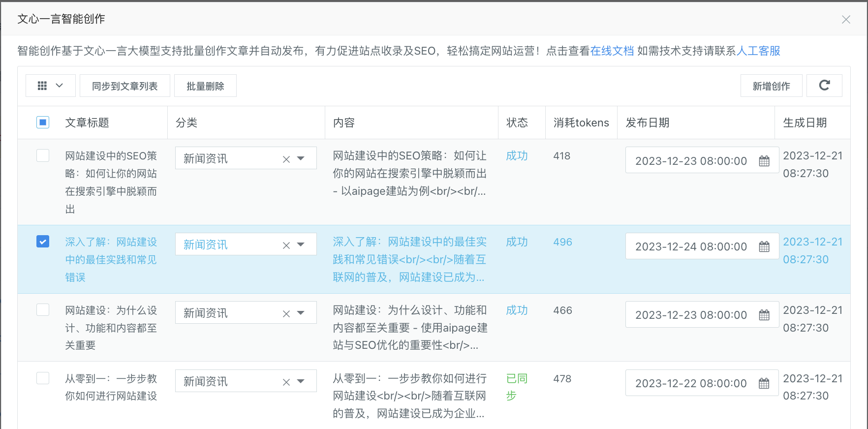This screenshot has height=429, width=868.
Task: Uncheck the 深入了解 article checkbox
Action: tap(43, 242)
